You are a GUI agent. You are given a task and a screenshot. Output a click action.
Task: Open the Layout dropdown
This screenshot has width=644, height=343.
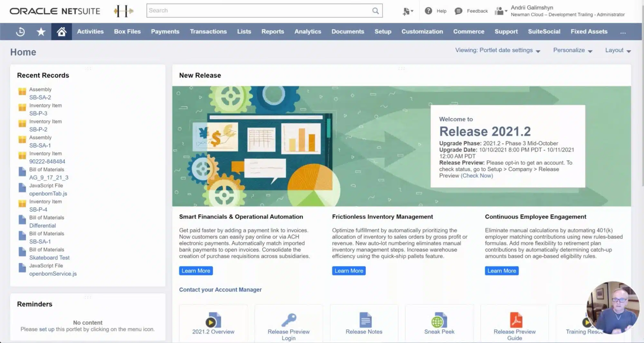tap(618, 50)
